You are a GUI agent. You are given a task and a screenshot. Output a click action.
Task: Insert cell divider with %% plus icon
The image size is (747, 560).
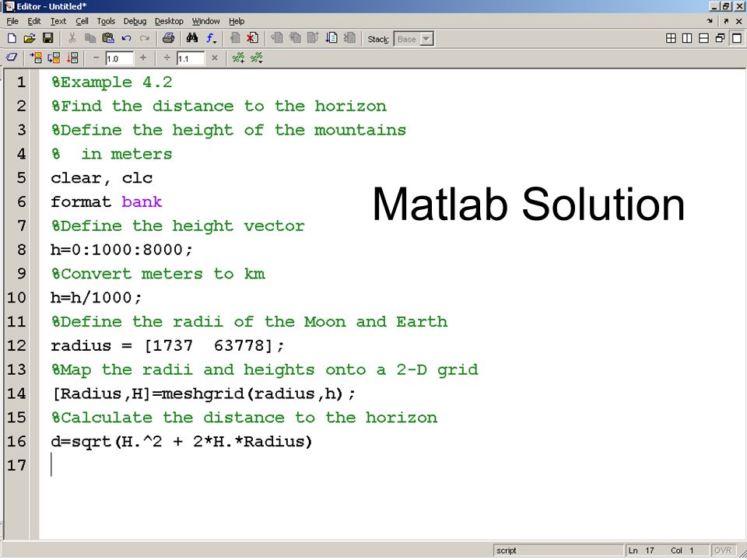(238, 58)
